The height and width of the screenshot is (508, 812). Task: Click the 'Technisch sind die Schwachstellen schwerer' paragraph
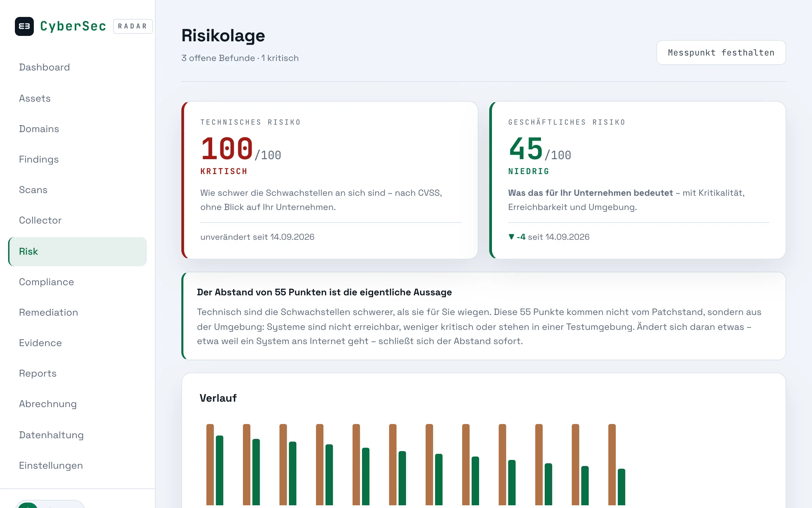point(479,326)
